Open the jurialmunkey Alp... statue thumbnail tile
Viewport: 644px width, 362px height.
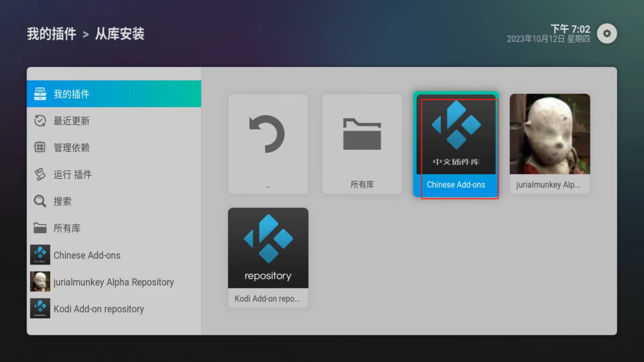click(549, 144)
